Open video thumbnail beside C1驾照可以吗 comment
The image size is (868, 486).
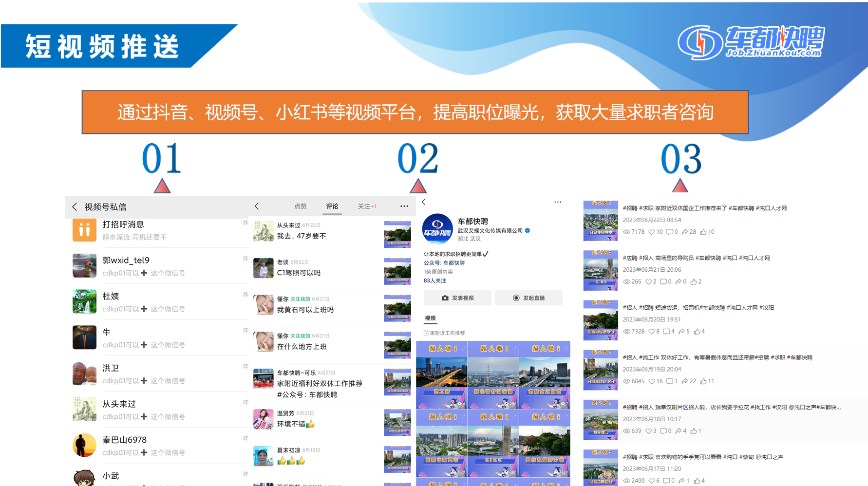pyautogui.click(x=397, y=272)
